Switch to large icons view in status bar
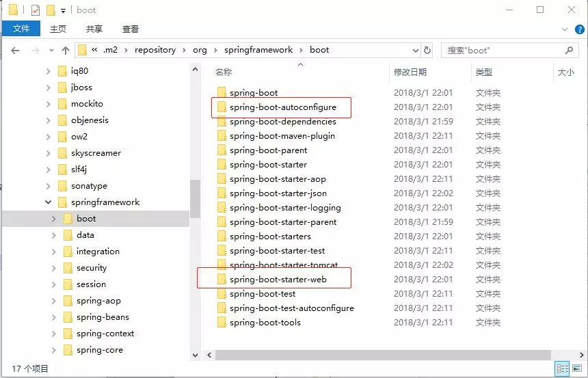 click(578, 368)
